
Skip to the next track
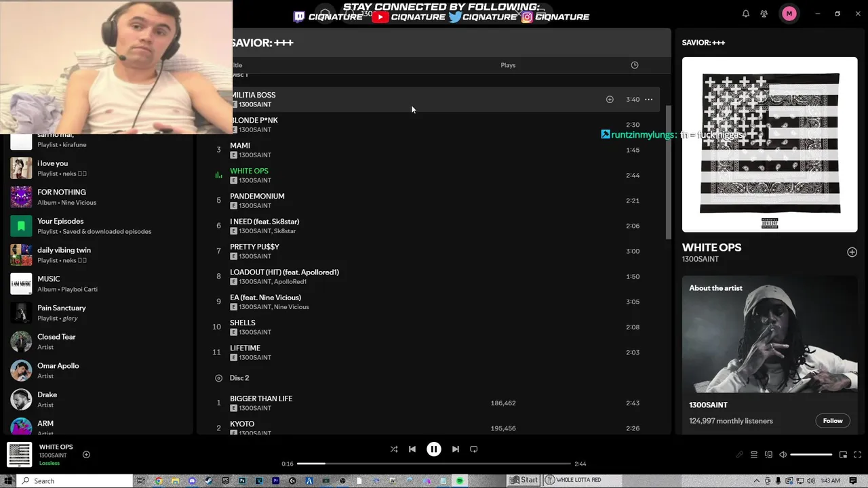click(x=456, y=449)
